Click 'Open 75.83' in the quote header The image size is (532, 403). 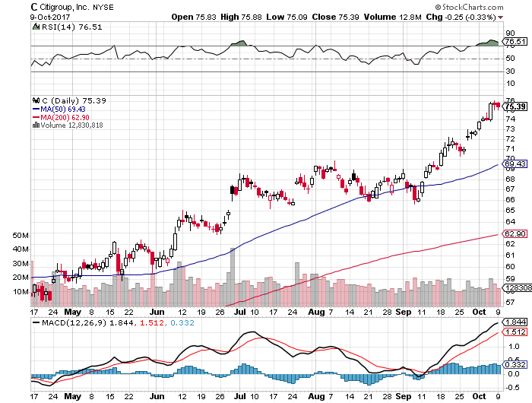point(193,17)
